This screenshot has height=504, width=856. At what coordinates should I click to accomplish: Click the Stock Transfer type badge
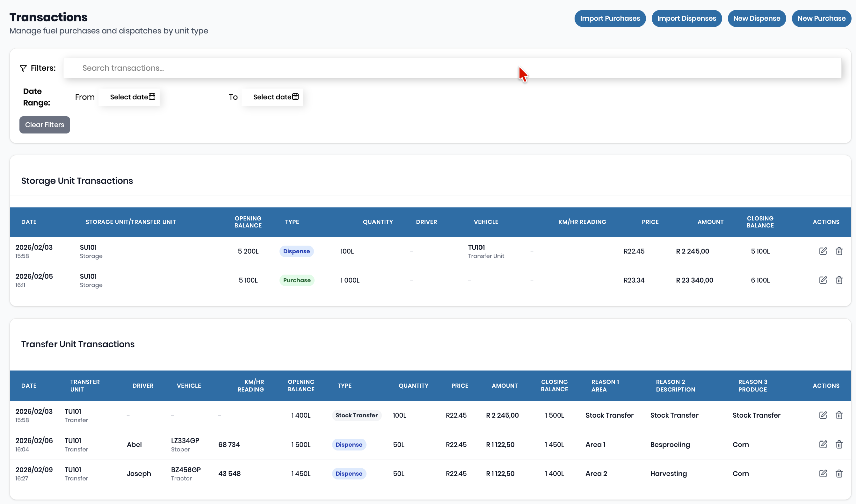click(356, 415)
